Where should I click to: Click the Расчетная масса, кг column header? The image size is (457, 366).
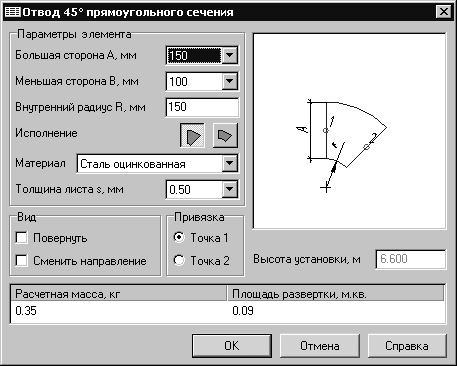(119, 294)
